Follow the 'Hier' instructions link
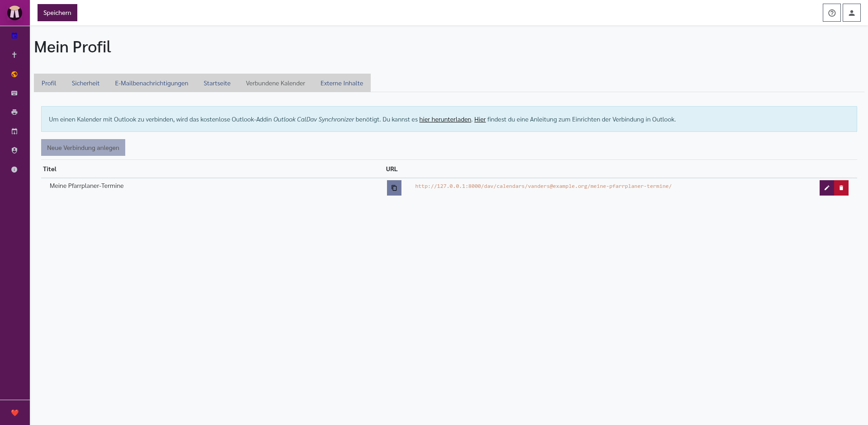This screenshot has width=868, height=425. click(x=480, y=119)
